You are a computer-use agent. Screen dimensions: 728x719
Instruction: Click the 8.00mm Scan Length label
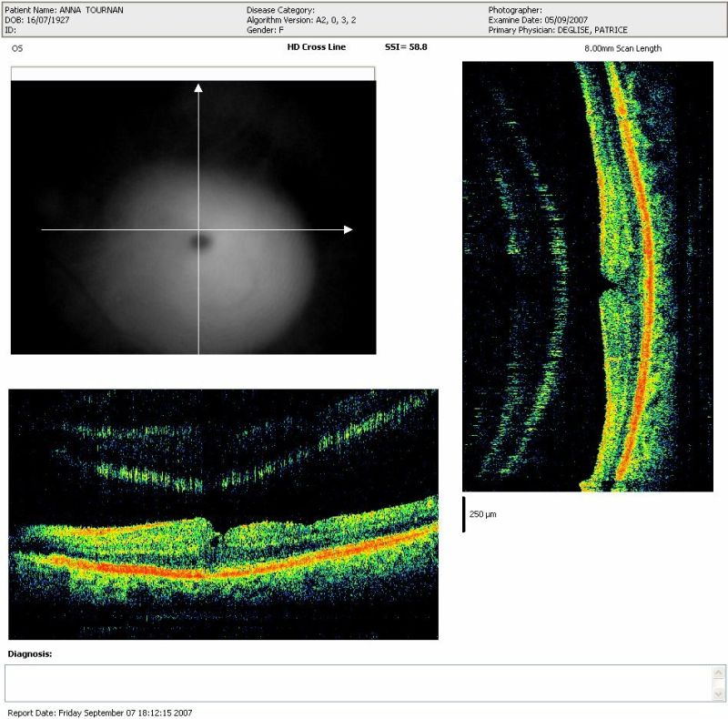click(622, 48)
